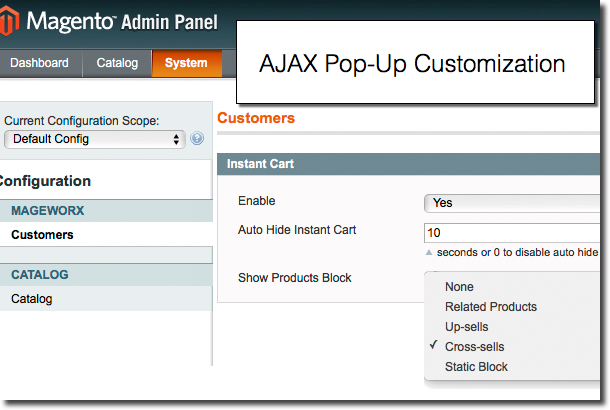
Task: Click the Auto Hide Instant Cart label
Action: [297, 230]
